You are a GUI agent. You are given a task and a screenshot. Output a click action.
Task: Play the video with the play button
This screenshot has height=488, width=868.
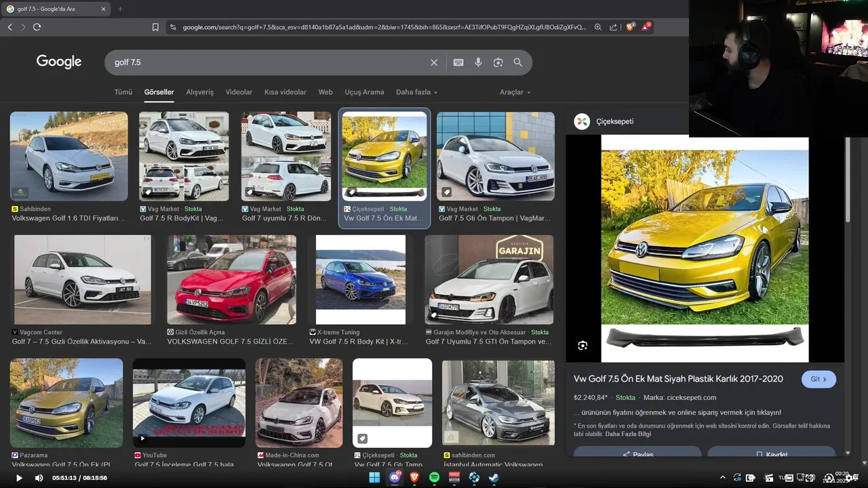(x=19, y=478)
